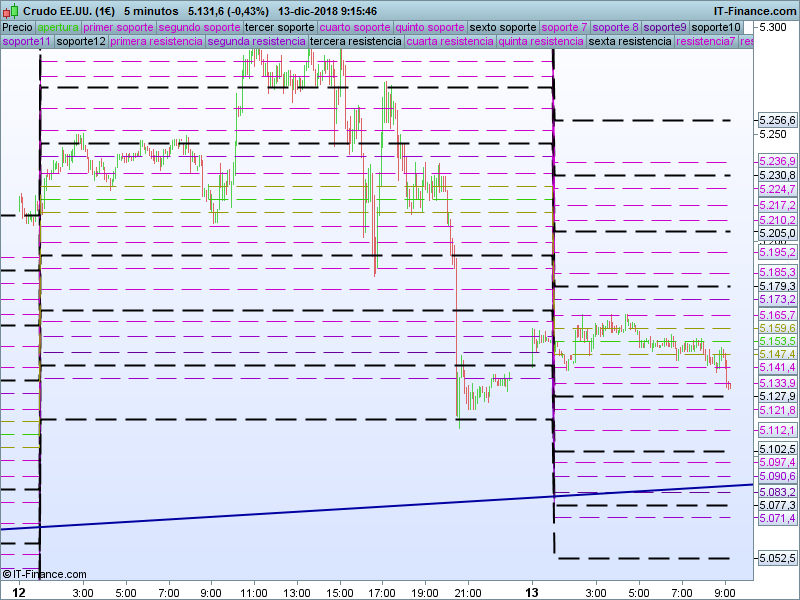
Task: Click the candlestick chart icon beside the title
Action: (x=10, y=11)
